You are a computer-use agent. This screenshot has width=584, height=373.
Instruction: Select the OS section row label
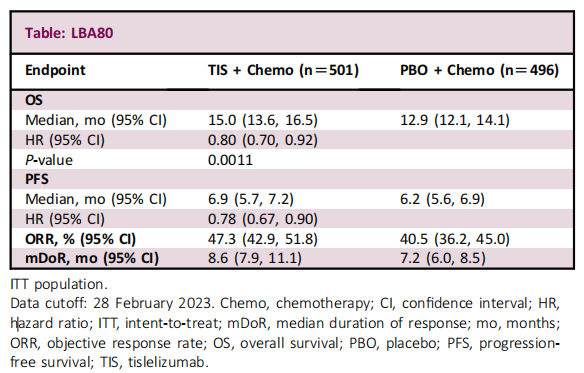coord(34,100)
